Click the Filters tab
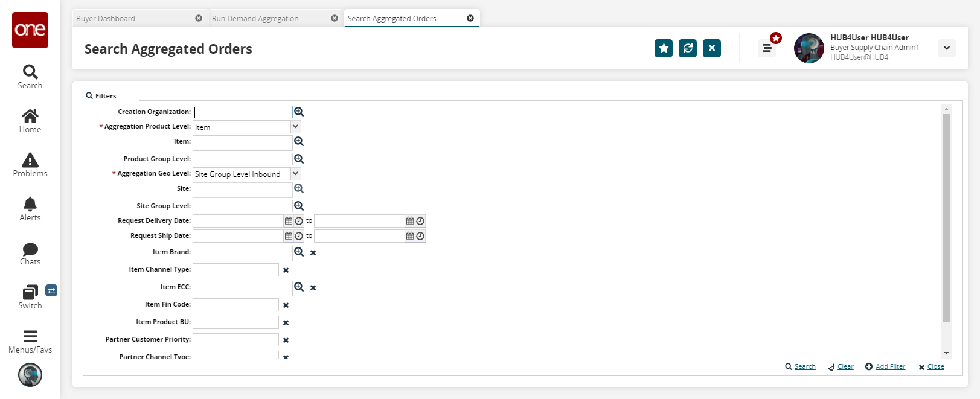This screenshot has width=980, height=399. click(x=111, y=95)
